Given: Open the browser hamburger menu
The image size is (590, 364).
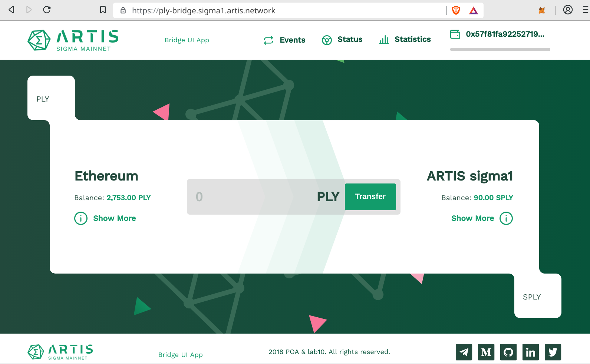Looking at the screenshot, I should (586, 10).
